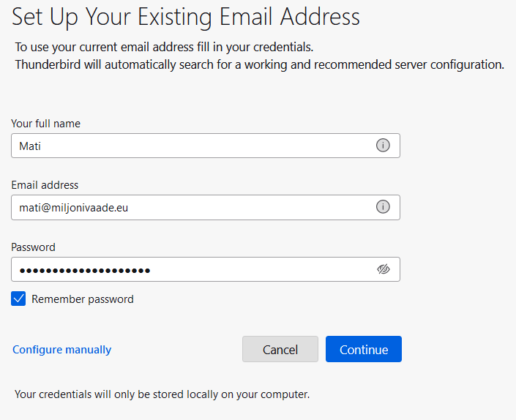Image resolution: width=516 pixels, height=420 pixels.
Task: Click the "Your full name" field label
Action: 45,124
